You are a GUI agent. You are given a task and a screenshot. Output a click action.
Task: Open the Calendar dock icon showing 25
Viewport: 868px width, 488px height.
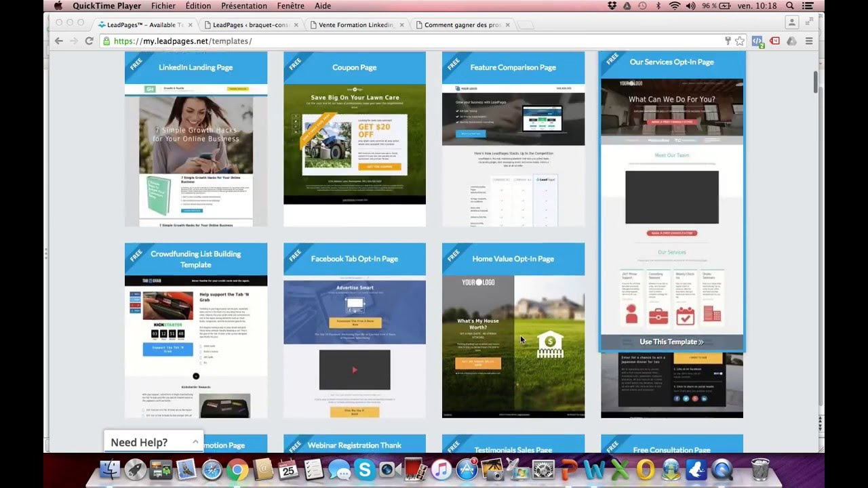tap(288, 469)
